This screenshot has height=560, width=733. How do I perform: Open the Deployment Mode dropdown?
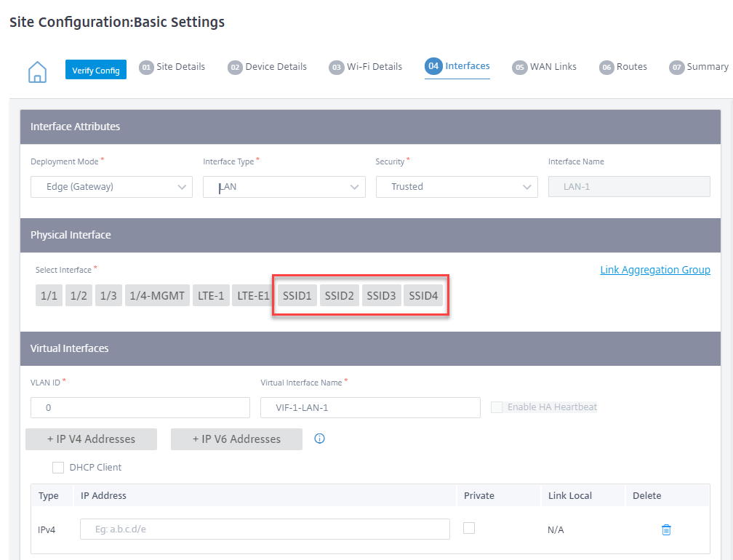point(112,187)
